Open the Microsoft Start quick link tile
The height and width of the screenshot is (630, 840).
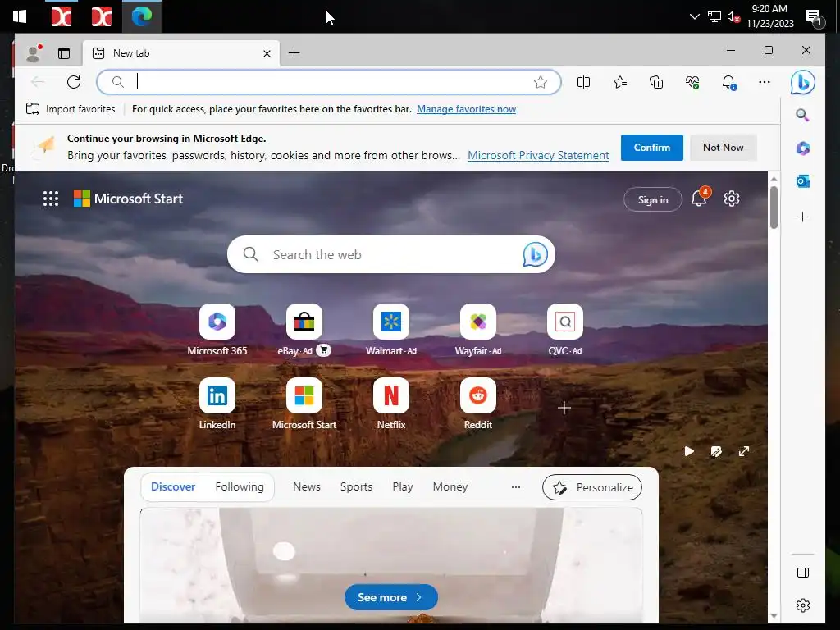tap(304, 404)
